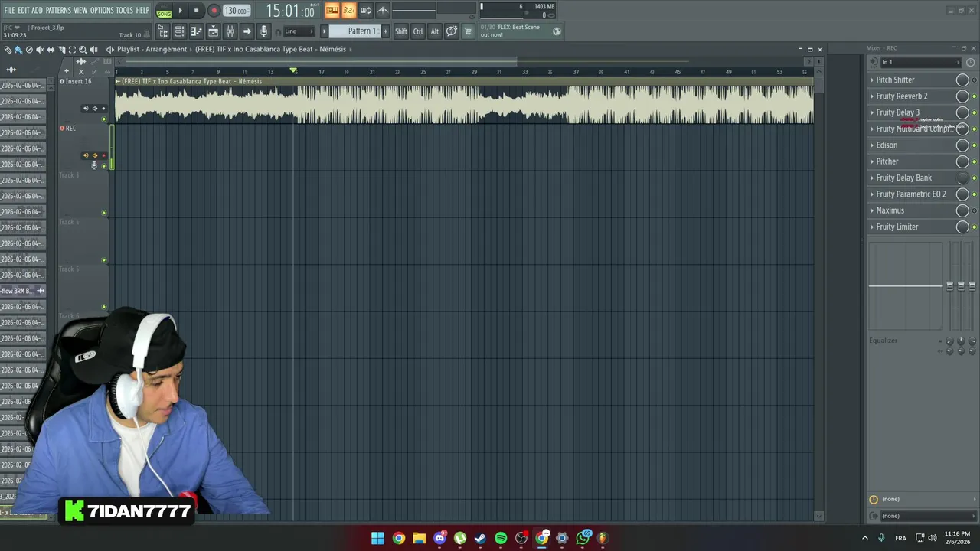Image resolution: width=980 pixels, height=551 pixels.
Task: Click the 130.000 tempo field
Action: pyautogui.click(x=236, y=11)
